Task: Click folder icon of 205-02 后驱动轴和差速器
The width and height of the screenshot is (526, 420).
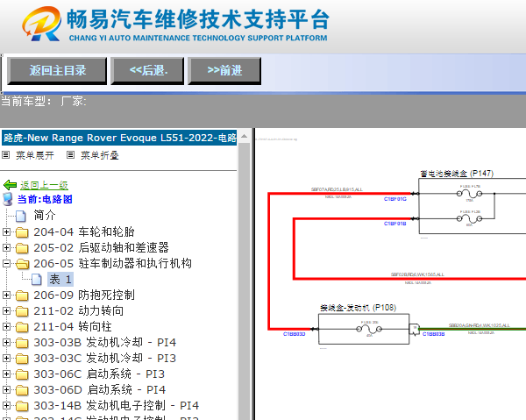Action: (x=22, y=248)
